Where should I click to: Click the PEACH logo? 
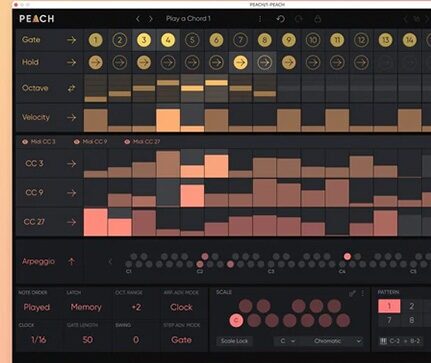(x=37, y=19)
